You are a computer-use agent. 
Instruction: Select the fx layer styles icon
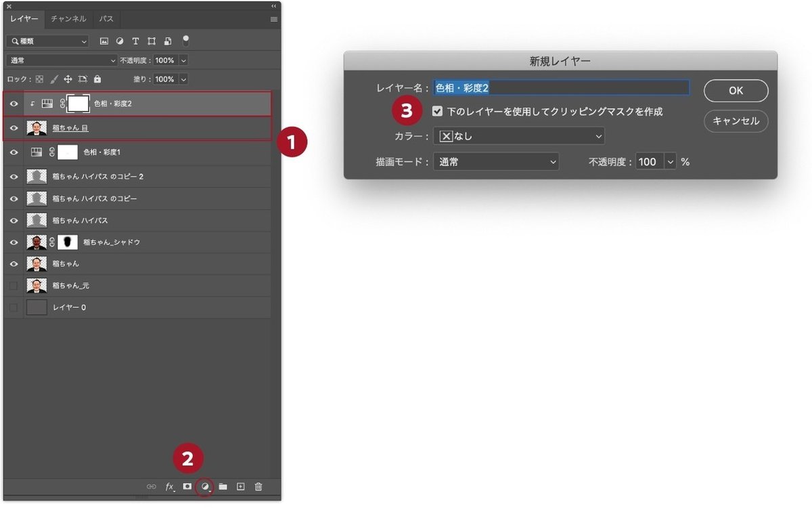tap(169, 486)
